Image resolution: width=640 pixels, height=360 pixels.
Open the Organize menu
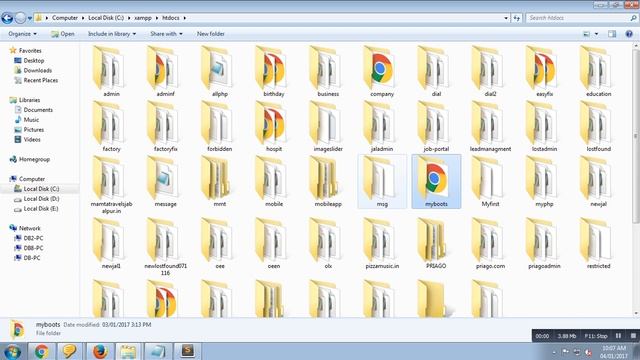[x=22, y=34]
